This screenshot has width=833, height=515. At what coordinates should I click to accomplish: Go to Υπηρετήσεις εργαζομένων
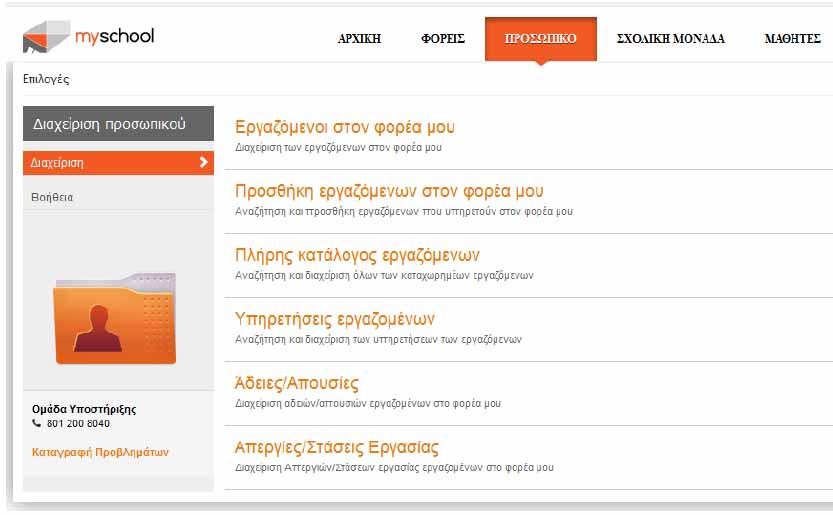[335, 319]
